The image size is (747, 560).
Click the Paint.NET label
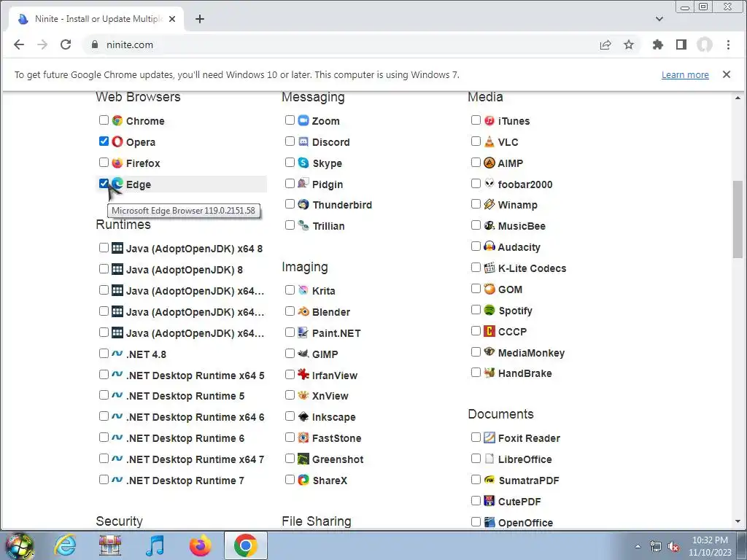336,333
